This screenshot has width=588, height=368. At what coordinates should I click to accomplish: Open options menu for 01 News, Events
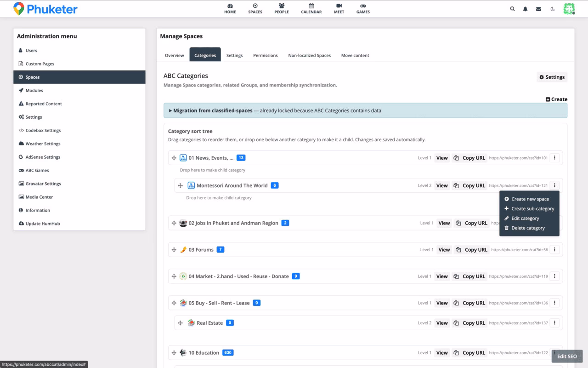[x=554, y=158]
